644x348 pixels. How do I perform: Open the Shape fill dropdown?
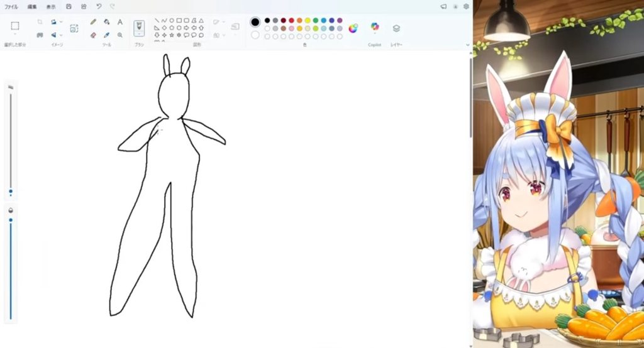[223, 35]
